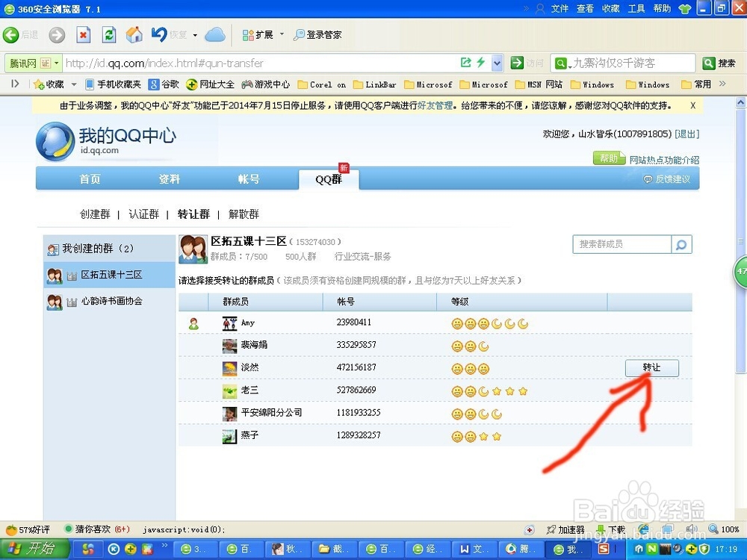Click the address bar URL field
This screenshot has width=747, height=560.
260,63
